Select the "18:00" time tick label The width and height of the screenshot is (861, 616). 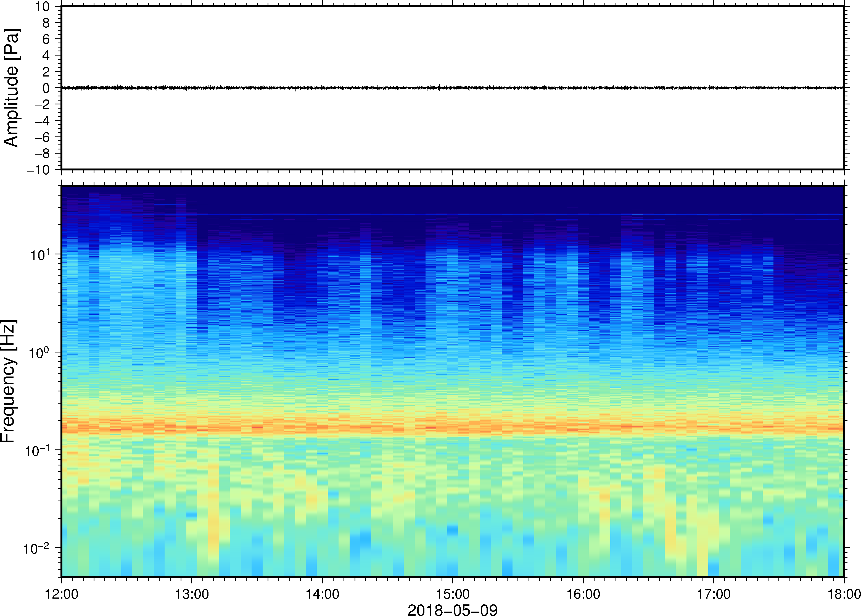[x=844, y=594]
